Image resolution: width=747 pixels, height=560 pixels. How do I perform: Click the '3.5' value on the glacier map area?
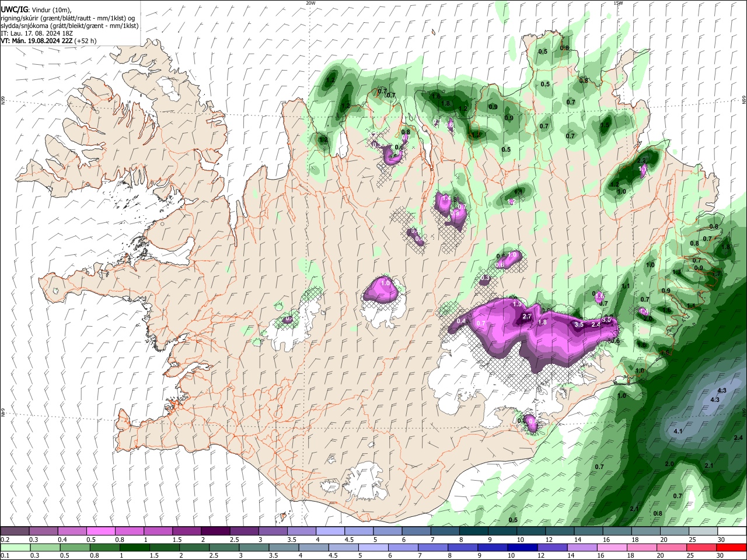[x=579, y=324]
